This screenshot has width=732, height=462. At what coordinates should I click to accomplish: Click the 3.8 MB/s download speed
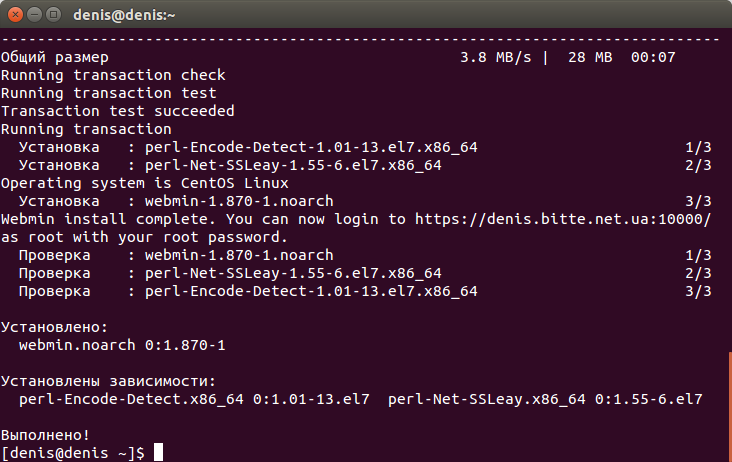(496, 57)
